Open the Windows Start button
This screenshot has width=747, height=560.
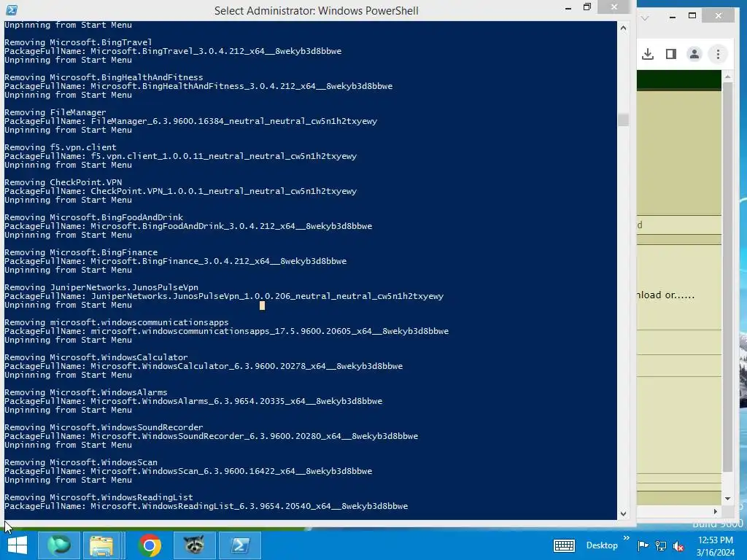(x=18, y=545)
